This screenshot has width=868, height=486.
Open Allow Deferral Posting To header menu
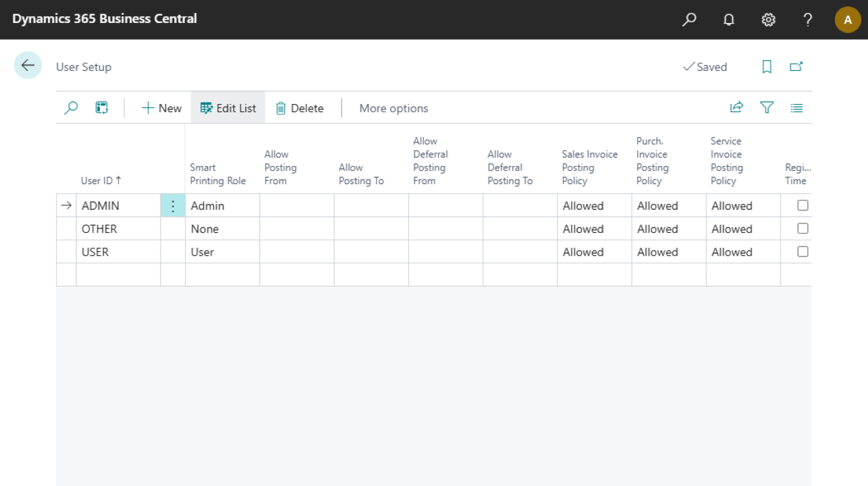pos(510,167)
